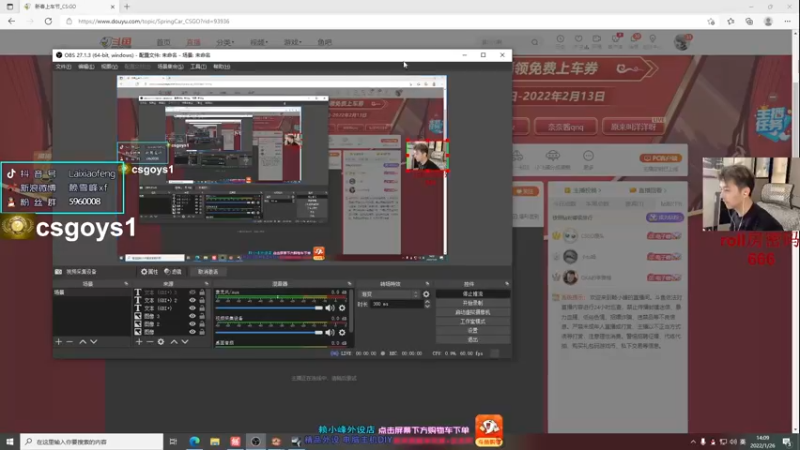The width and height of the screenshot is (800, 450).
Task: Pop out the Audio Mixer dock panel
Action: pos(349,284)
